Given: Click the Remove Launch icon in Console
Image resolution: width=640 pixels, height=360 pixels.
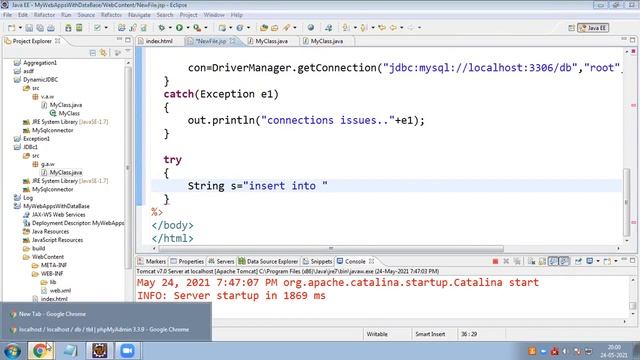Looking at the screenshot, I should point(506,261).
